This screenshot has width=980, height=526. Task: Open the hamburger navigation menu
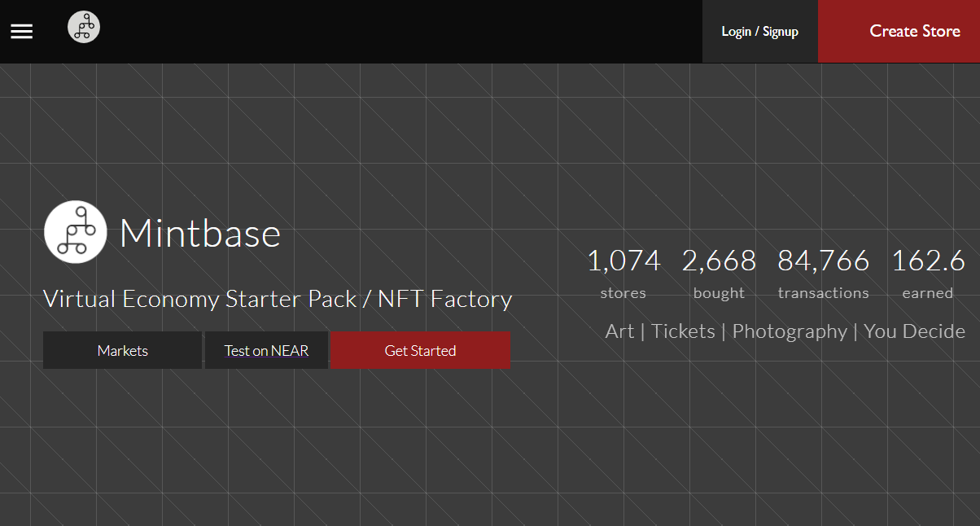[22, 31]
